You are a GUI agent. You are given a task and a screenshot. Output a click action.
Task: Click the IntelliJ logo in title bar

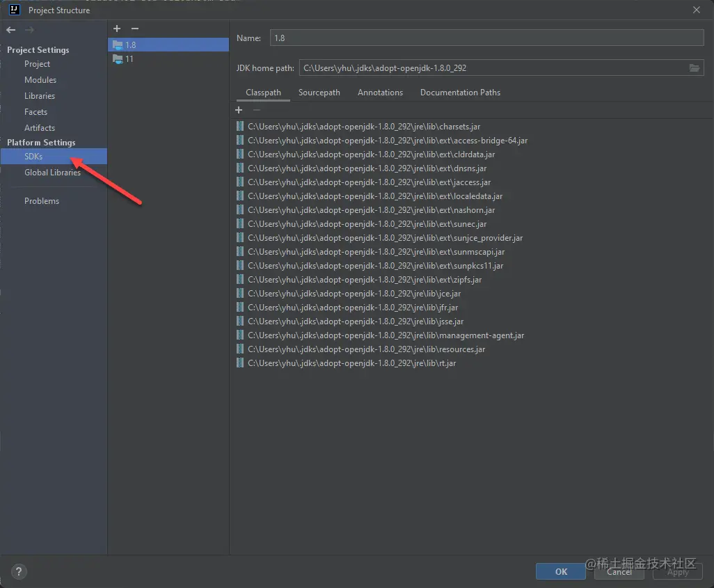coord(15,10)
